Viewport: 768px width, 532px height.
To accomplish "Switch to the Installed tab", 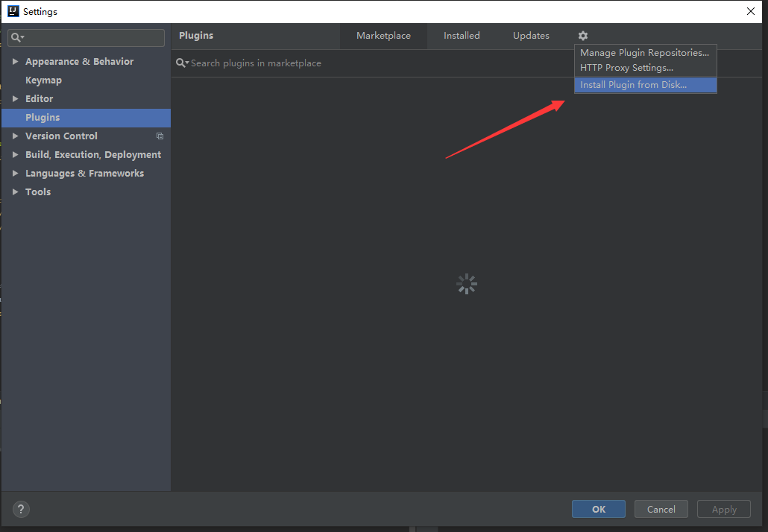I will click(462, 36).
